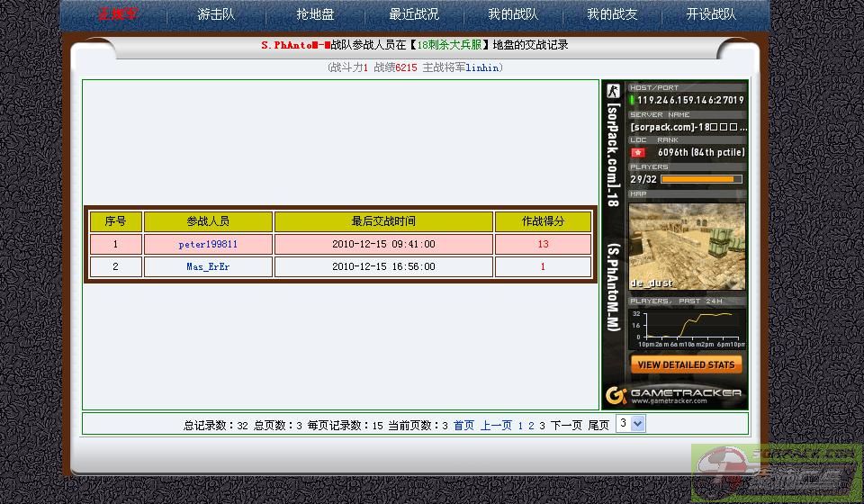The height and width of the screenshot is (504, 864).
Task: Switch to the 抢地盘 tab
Action: pyautogui.click(x=315, y=14)
